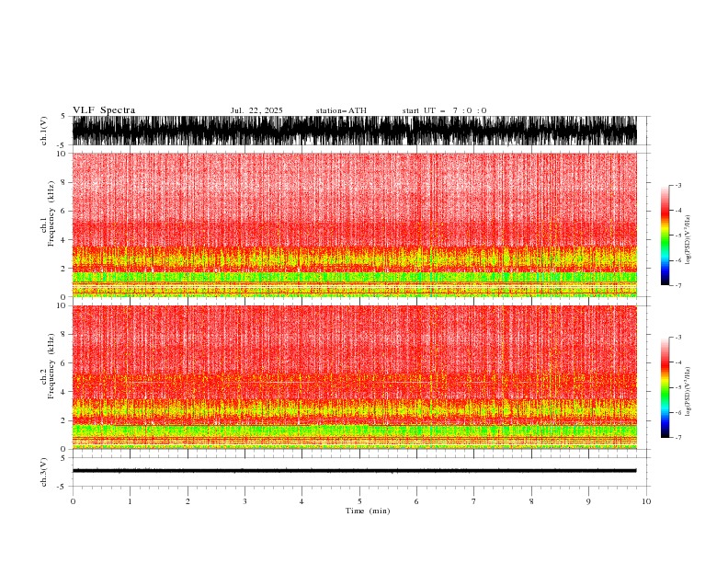Viewport: 728px width, 563px height.
Task: Click the ch.1 frequency axis "2" tick label
Action: coord(64,268)
